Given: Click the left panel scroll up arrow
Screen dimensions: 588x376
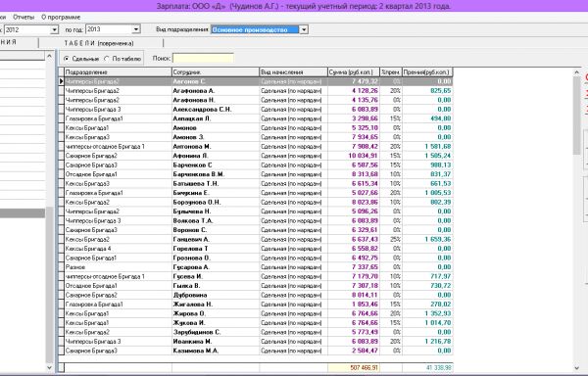Looking at the screenshot, I should [49, 56].
